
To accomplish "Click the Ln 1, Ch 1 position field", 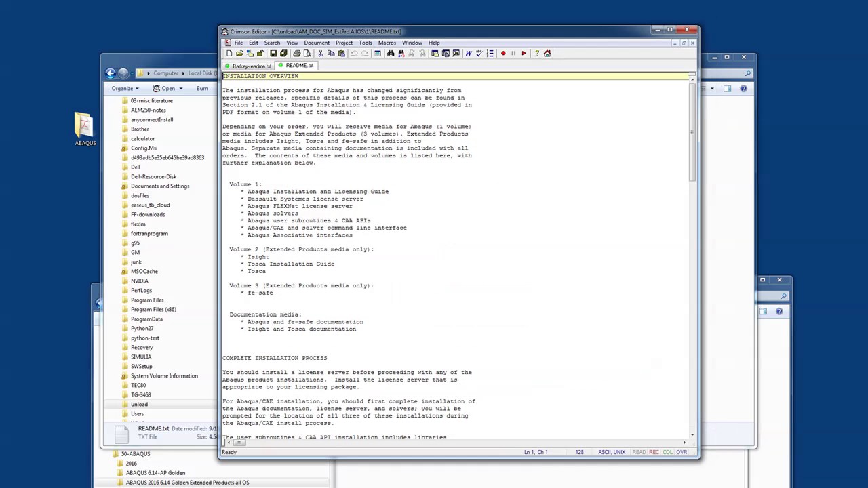I will coord(536,452).
